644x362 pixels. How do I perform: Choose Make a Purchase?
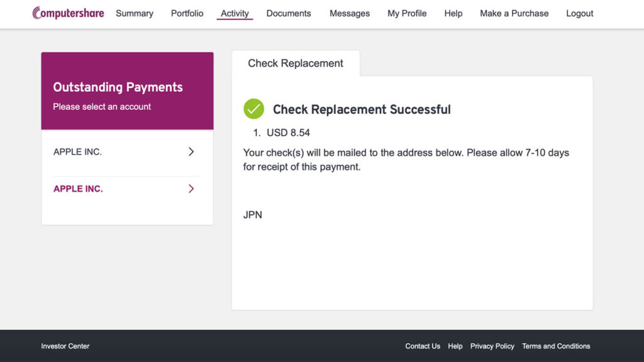pos(514,14)
